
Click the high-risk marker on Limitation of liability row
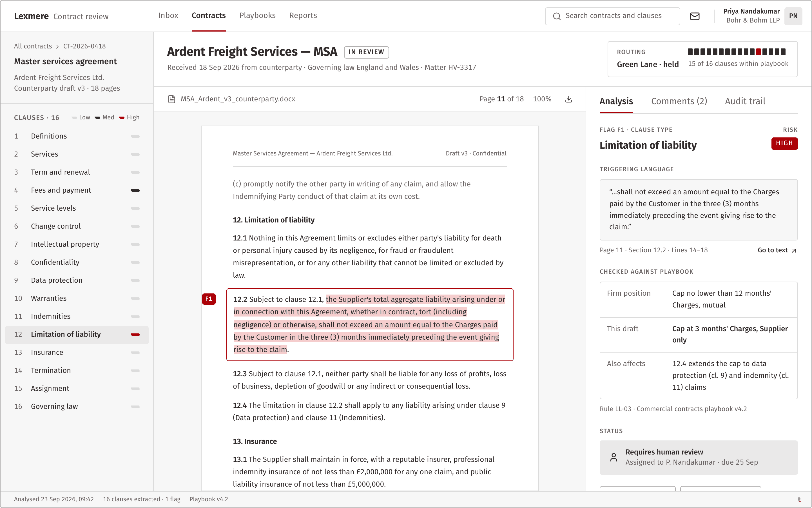(135, 335)
